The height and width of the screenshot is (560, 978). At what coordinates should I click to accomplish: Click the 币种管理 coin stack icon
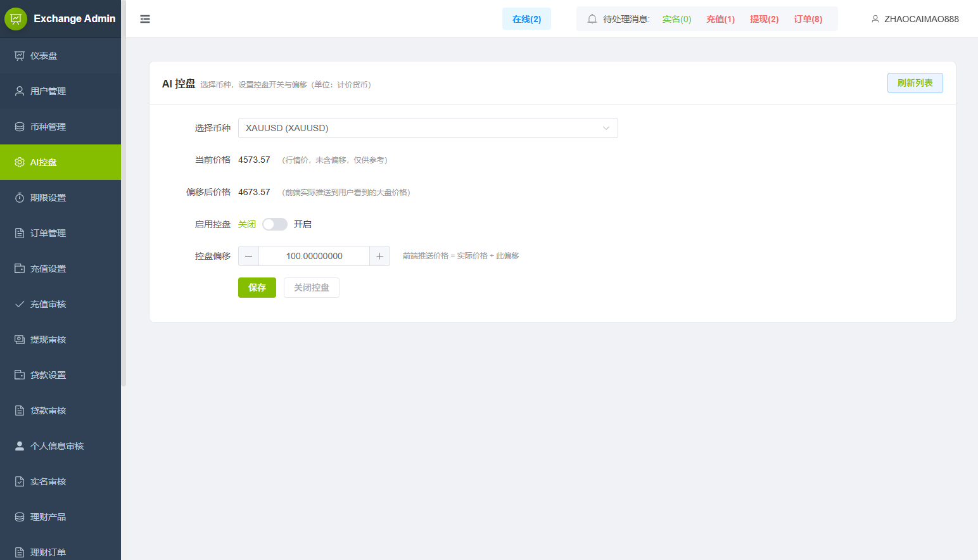click(20, 127)
